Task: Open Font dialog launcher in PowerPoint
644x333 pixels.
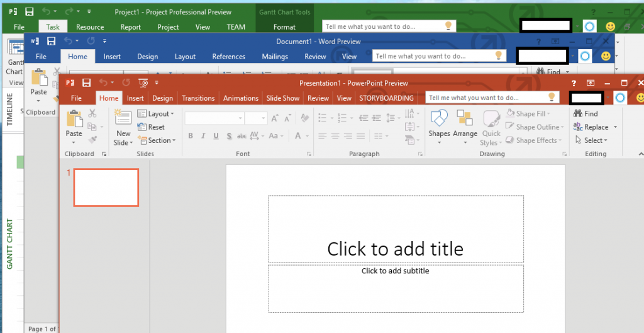Action: [x=308, y=154]
